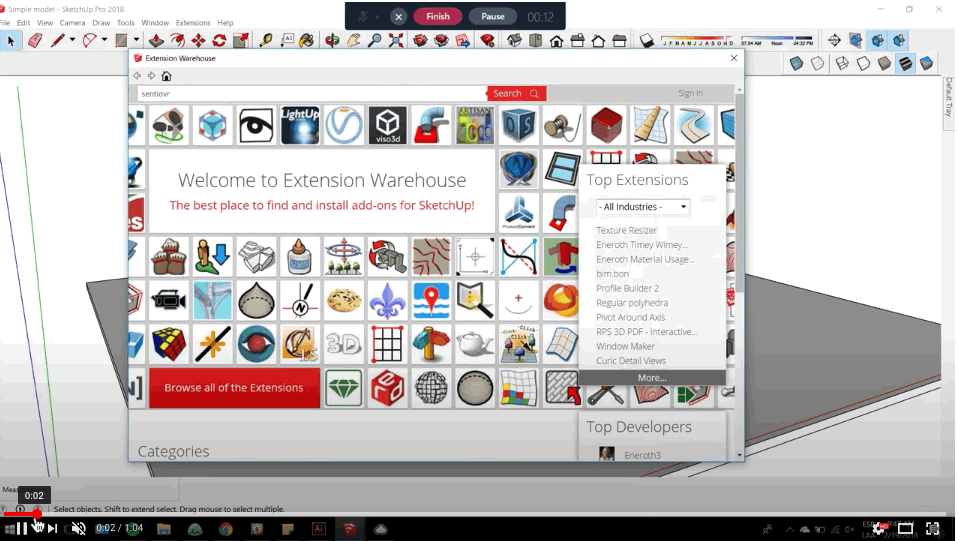
Task: Open the fleur-de-lis extension tile
Action: (x=387, y=301)
